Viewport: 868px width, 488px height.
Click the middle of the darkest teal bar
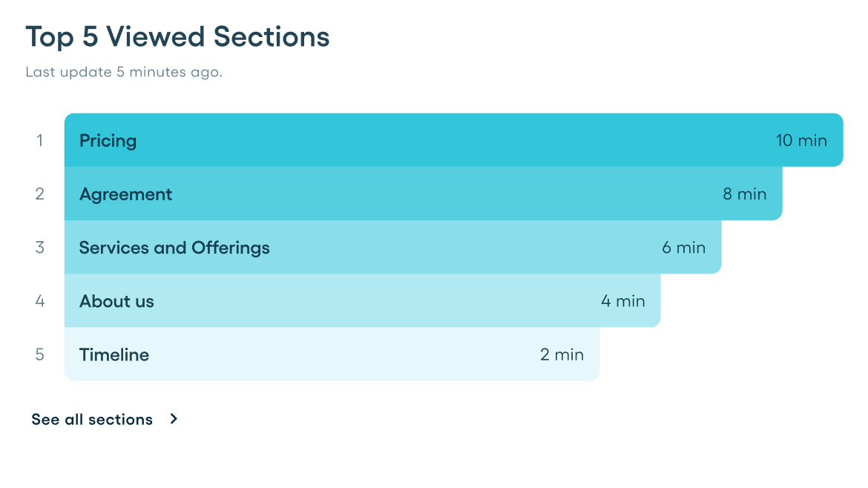453,140
